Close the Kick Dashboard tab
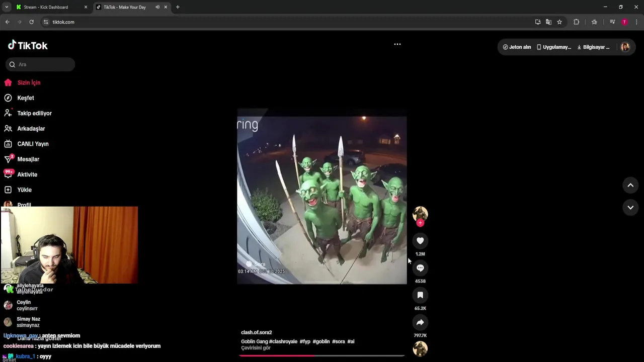This screenshot has height=362, width=644. pyautogui.click(x=86, y=7)
